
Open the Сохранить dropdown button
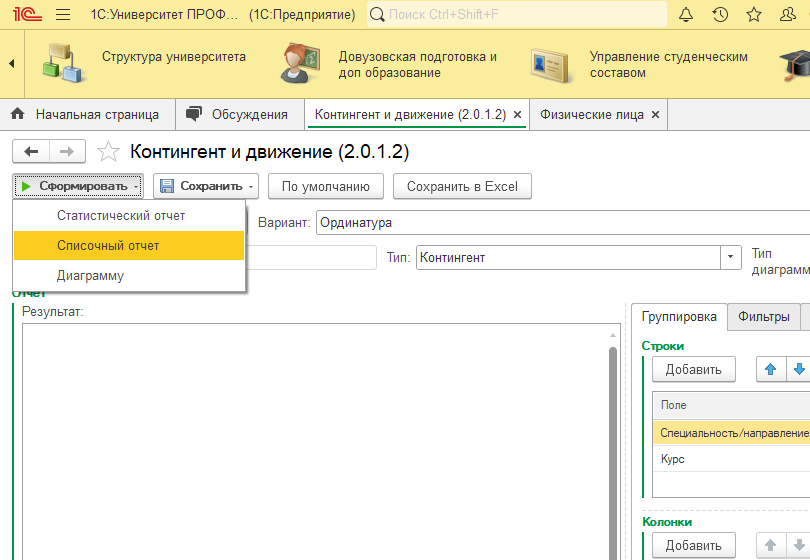[206, 186]
